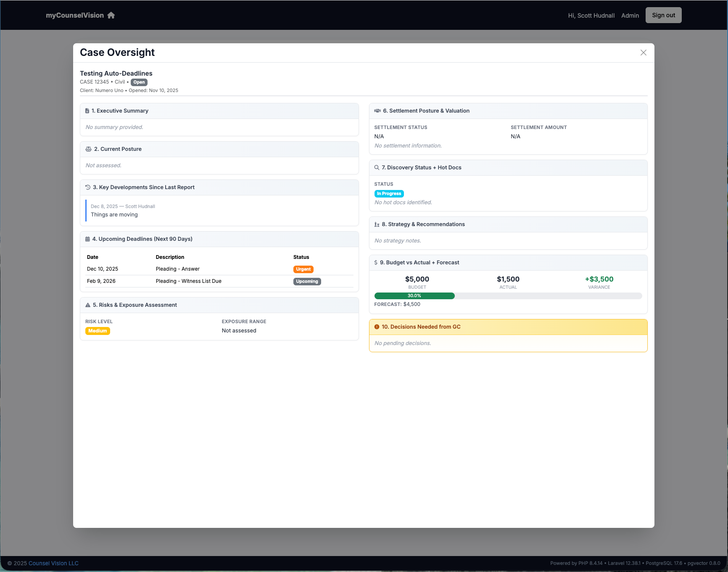The image size is (728, 572).
Task: Click the handshake icon for Settlement Posture
Action: click(377, 111)
